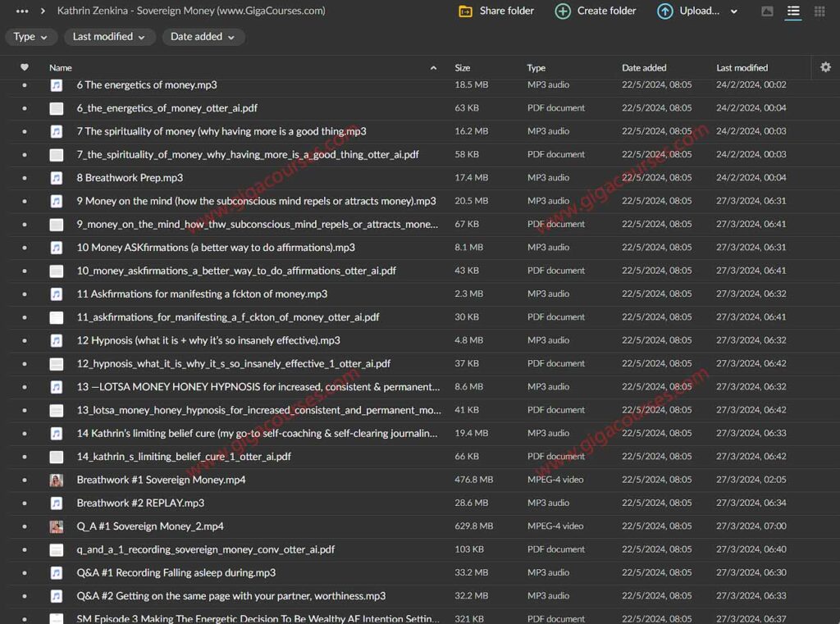This screenshot has width=840, height=624.
Task: Open the Date added filter dropdown
Action: (202, 37)
